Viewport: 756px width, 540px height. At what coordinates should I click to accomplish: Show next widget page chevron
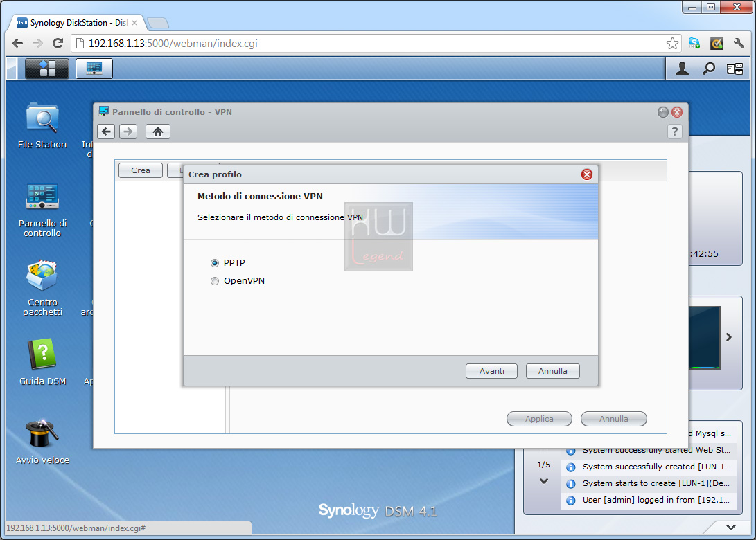[729, 337]
